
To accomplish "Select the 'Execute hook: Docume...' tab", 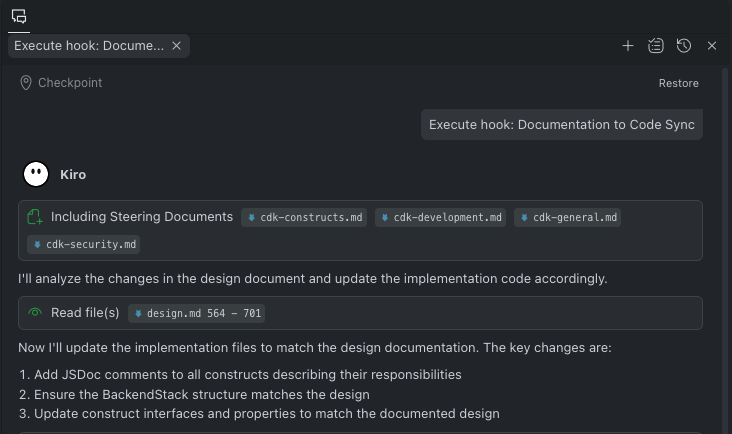I will click(x=88, y=46).
